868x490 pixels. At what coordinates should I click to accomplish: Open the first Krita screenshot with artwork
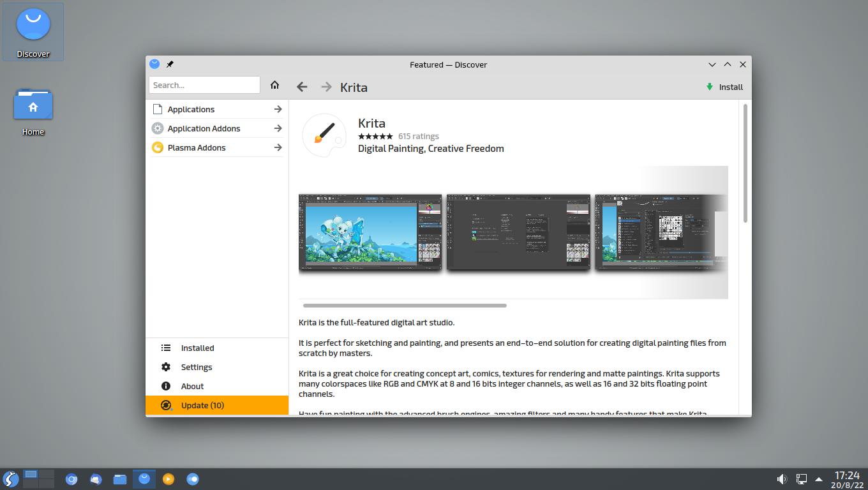tap(370, 232)
